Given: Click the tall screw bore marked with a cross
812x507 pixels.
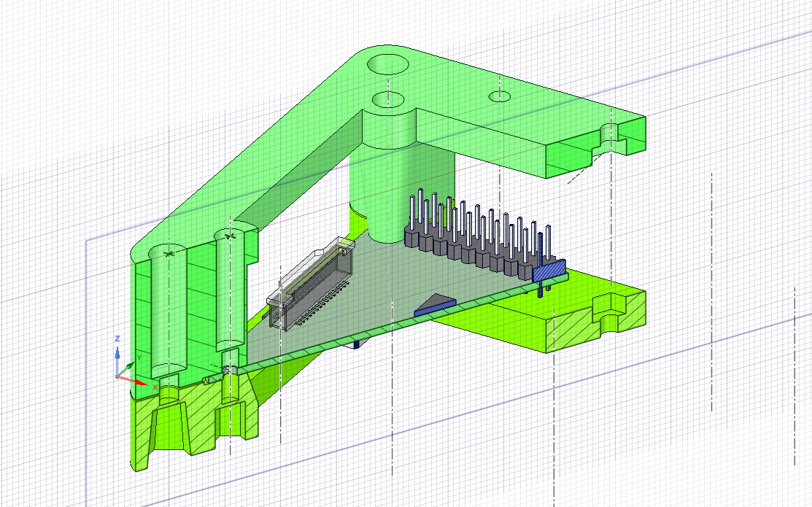Looking at the screenshot, I should (169, 311).
